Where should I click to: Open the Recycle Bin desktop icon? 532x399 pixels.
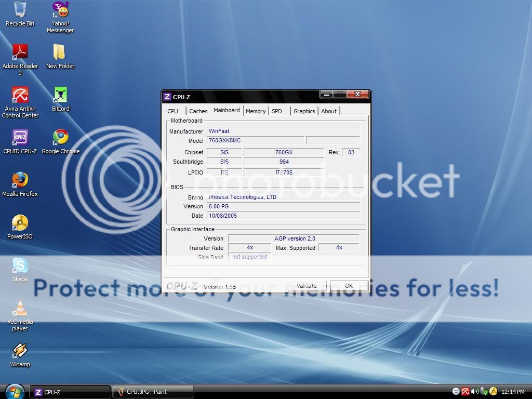pyautogui.click(x=20, y=14)
